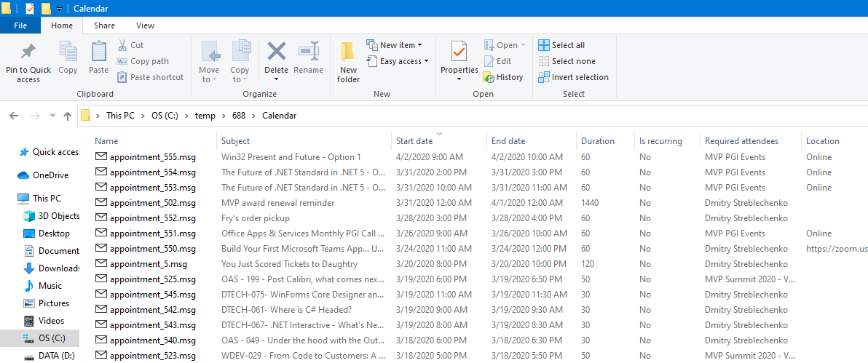Click the Move to icon
Image resolution: width=868 pixels, height=363 pixels.
(x=210, y=52)
